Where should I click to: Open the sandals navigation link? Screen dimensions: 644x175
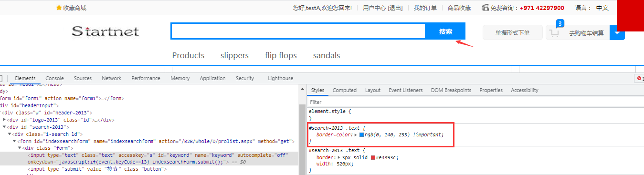pos(327,55)
